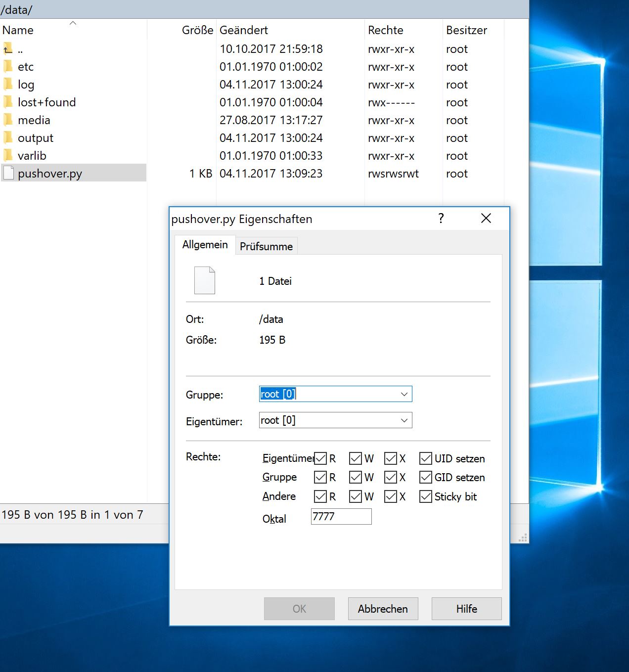Select the log folder icon

[x=8, y=84]
